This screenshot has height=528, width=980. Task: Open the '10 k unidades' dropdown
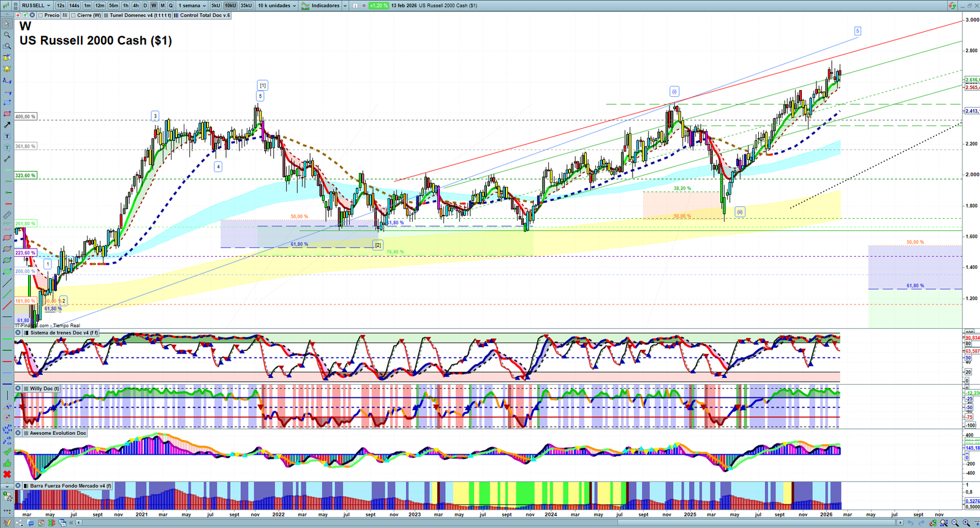point(277,6)
